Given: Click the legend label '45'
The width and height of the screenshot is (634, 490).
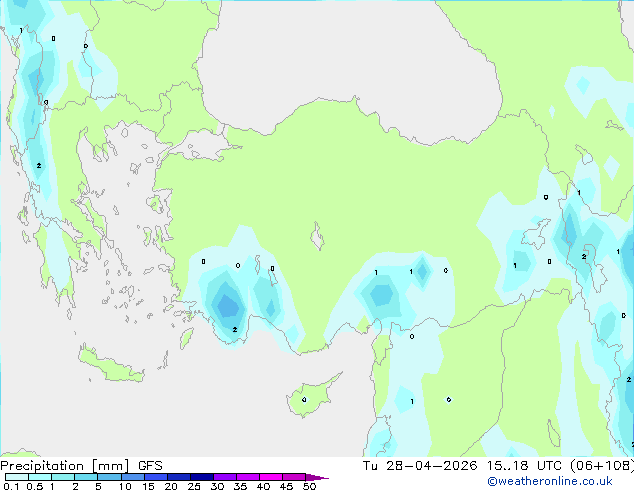Looking at the screenshot, I should 286,486.
